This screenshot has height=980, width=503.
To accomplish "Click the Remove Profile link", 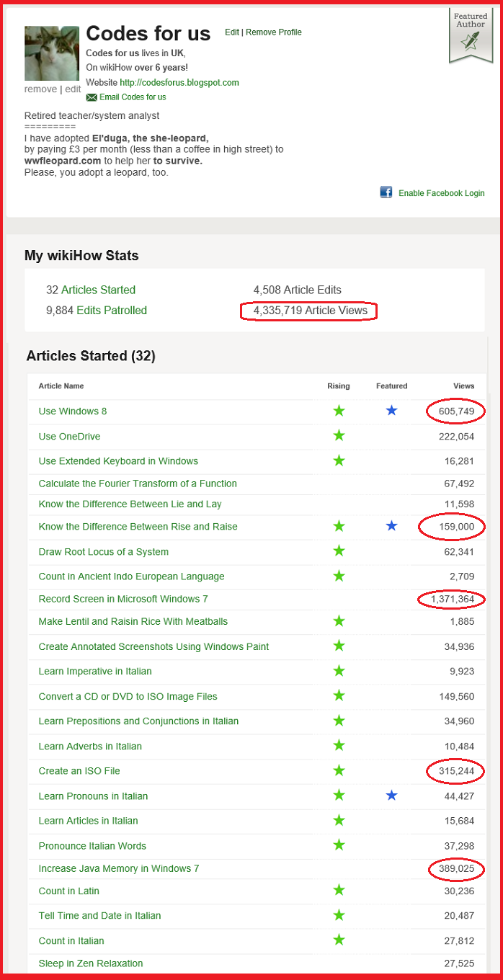I will coord(274,32).
